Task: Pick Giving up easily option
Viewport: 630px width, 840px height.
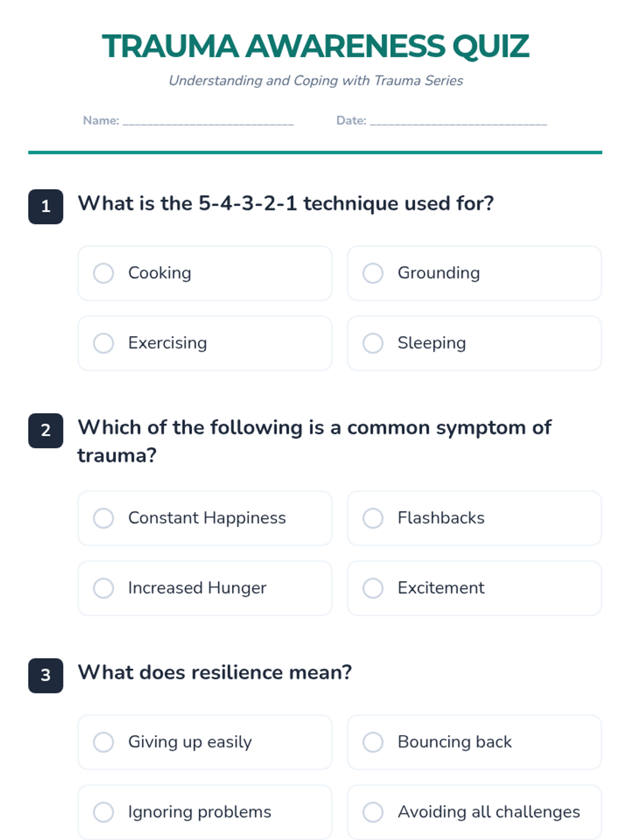Action: click(x=103, y=742)
